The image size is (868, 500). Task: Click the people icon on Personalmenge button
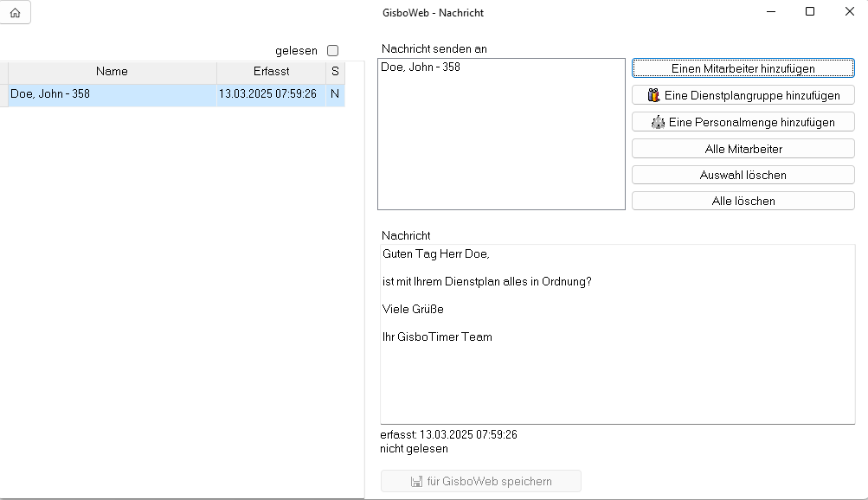[x=659, y=122]
